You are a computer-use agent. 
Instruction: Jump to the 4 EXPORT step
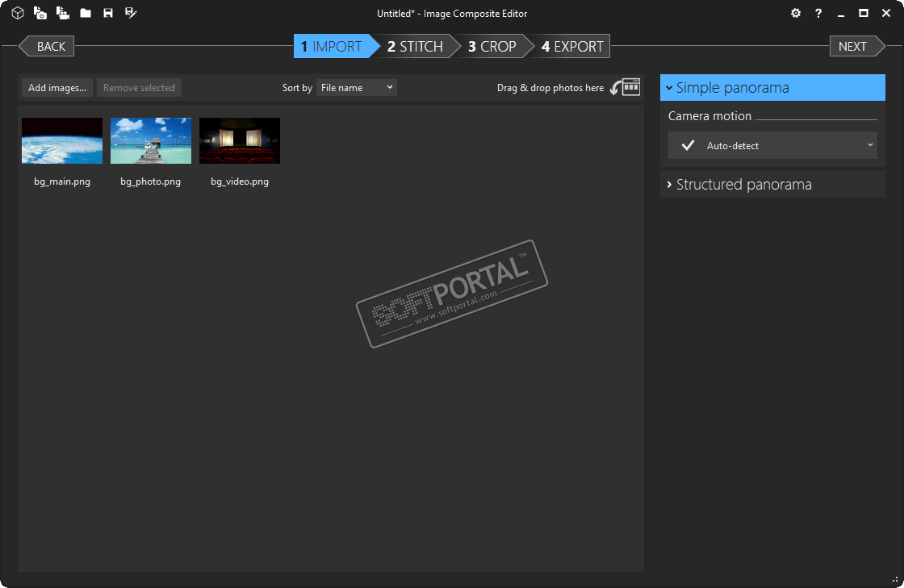coord(572,46)
